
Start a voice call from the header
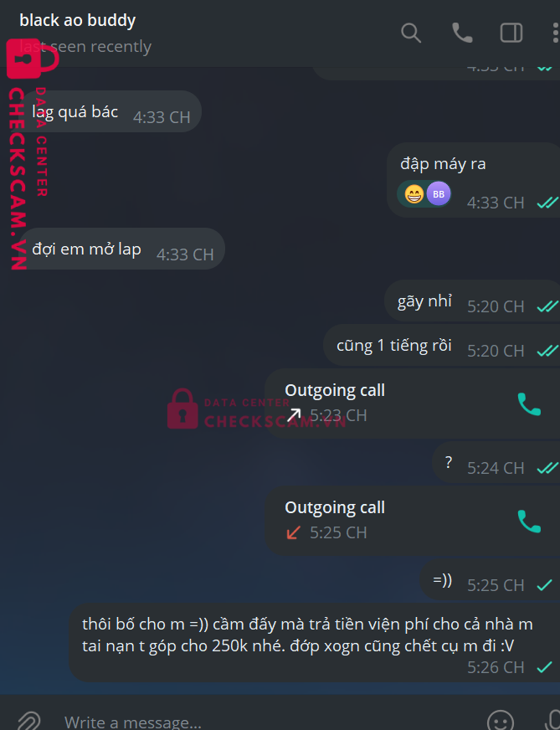click(x=462, y=33)
